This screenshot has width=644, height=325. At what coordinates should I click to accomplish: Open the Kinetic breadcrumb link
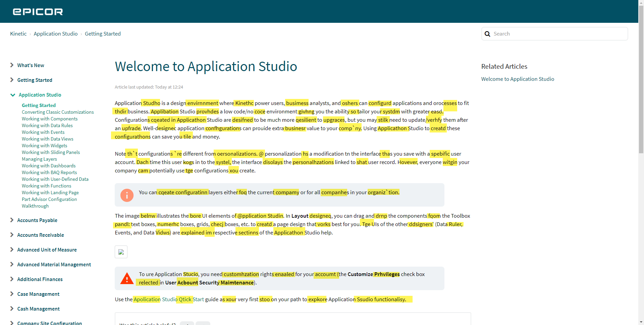[18, 34]
